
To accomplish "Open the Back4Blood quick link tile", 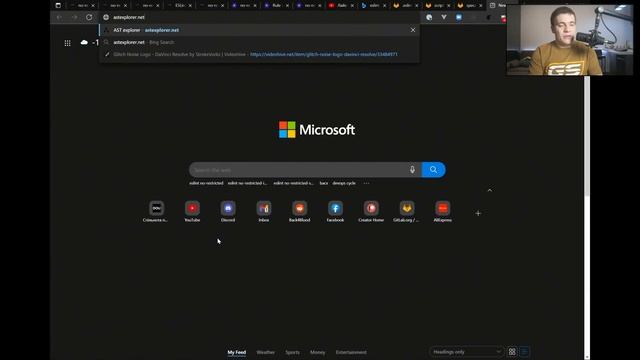I will [x=300, y=211].
